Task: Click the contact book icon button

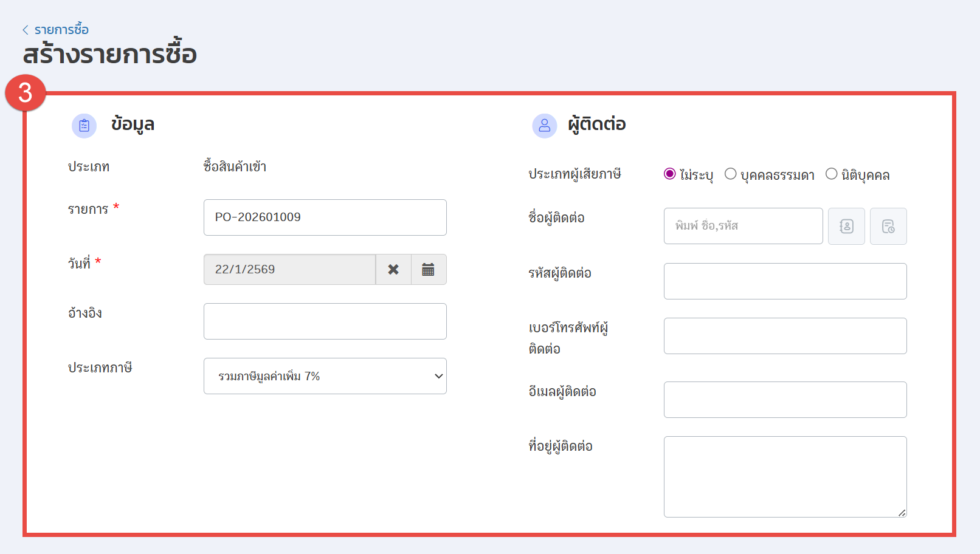Action: click(x=846, y=227)
